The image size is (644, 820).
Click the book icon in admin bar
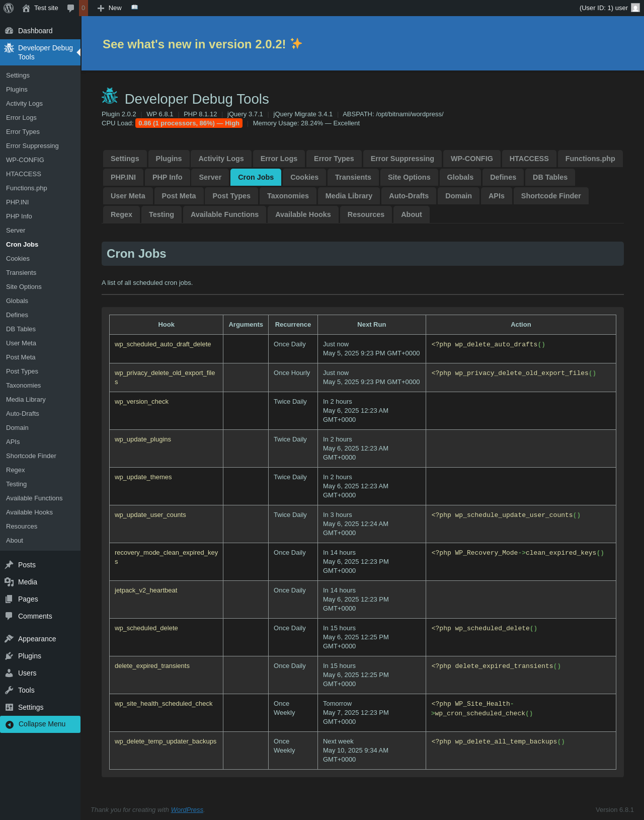coord(134,8)
